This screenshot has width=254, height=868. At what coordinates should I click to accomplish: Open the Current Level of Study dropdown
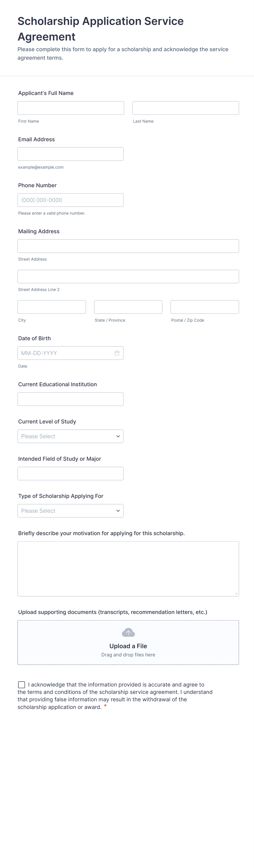70,436
